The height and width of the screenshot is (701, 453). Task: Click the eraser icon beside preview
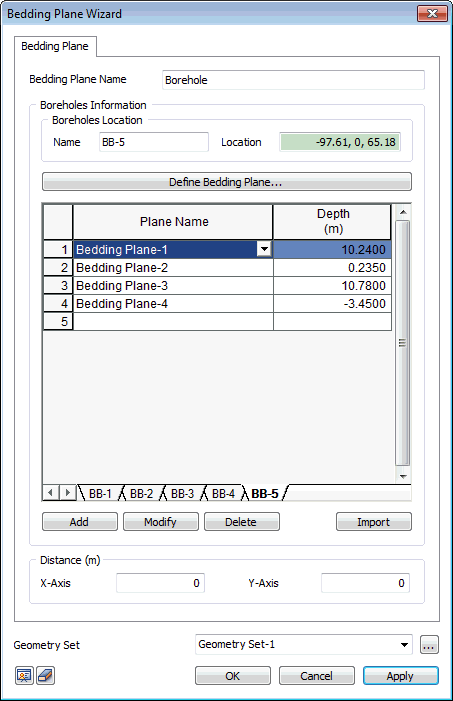(x=45, y=676)
